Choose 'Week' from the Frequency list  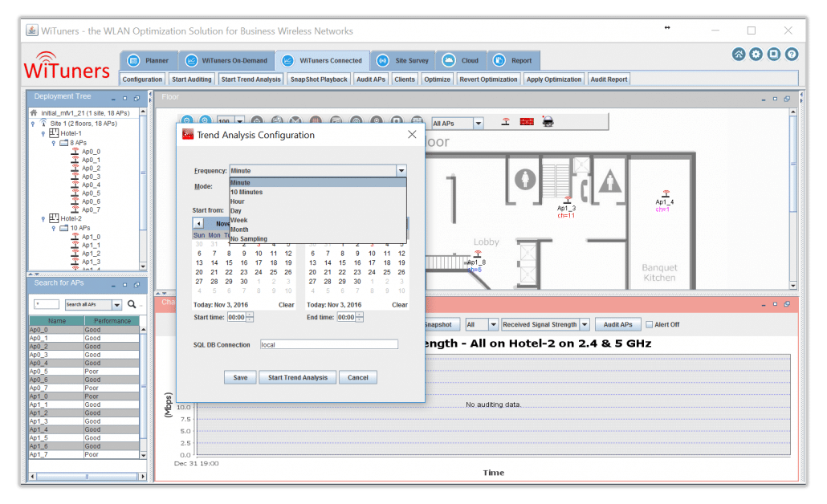(x=318, y=221)
